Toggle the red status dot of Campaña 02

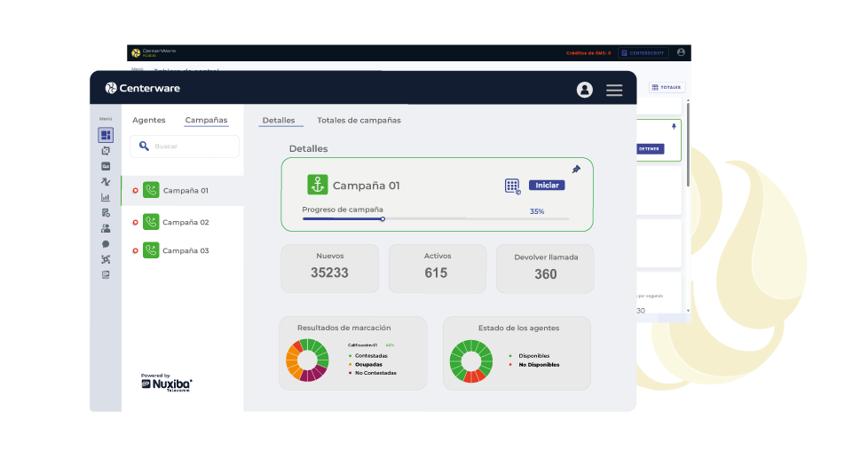pos(135,222)
